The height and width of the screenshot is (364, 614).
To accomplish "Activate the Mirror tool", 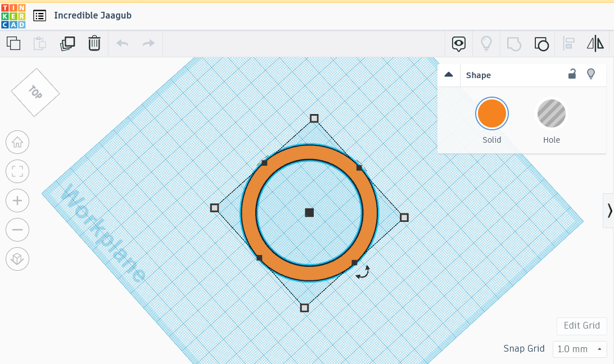I will click(595, 43).
